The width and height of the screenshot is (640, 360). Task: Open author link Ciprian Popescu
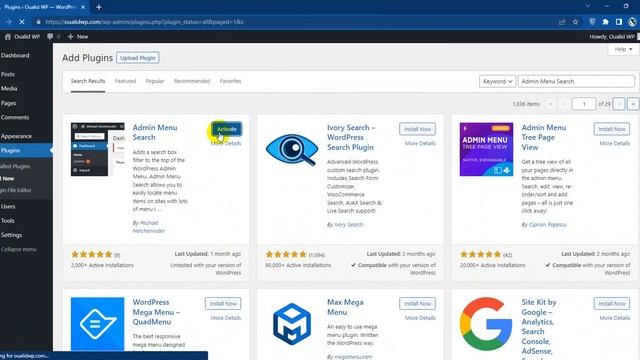(x=548, y=225)
